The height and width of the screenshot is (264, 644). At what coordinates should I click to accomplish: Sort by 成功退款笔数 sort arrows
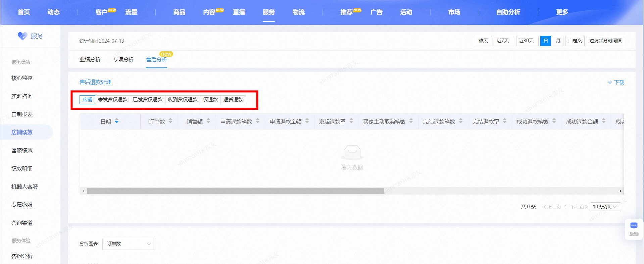coord(554,121)
